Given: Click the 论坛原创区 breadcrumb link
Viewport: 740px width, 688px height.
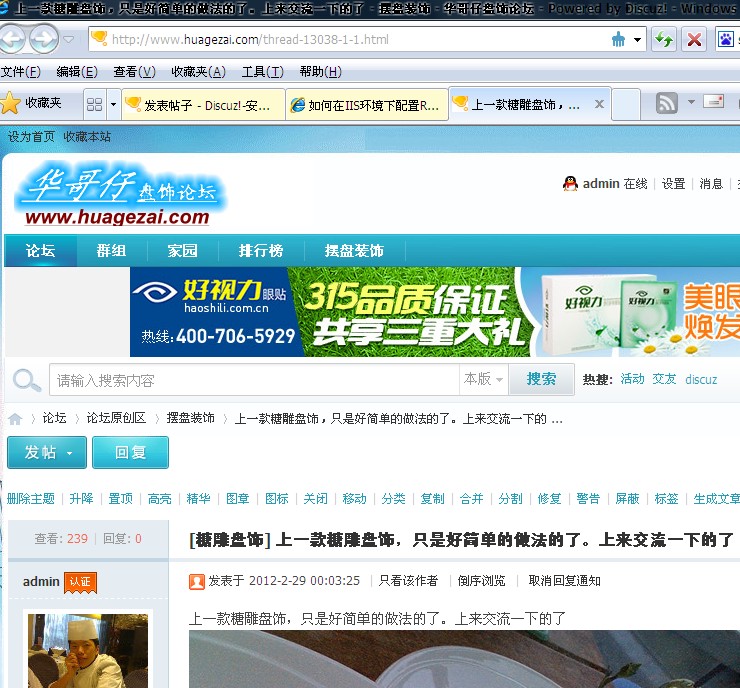Looking at the screenshot, I should tap(116, 418).
